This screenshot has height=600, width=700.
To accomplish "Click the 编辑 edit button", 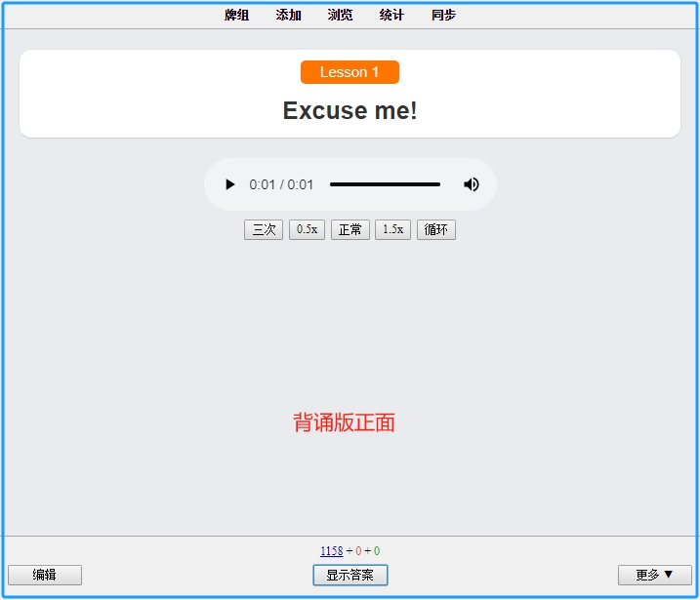I will pos(45,575).
